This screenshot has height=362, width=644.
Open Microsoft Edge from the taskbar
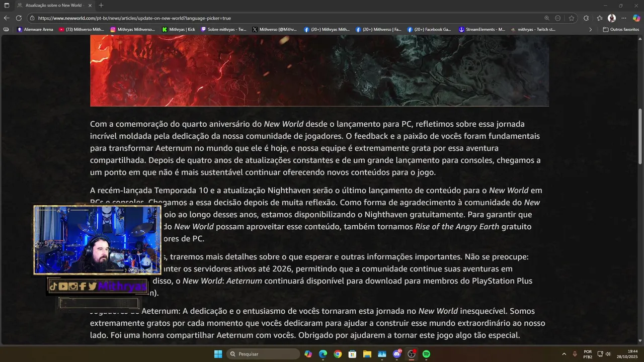coord(323,354)
